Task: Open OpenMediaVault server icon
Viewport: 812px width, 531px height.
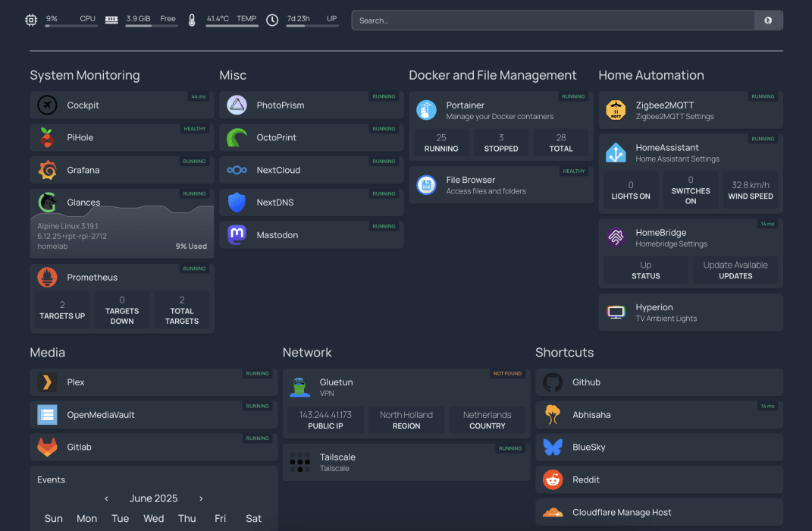Action: (47, 415)
